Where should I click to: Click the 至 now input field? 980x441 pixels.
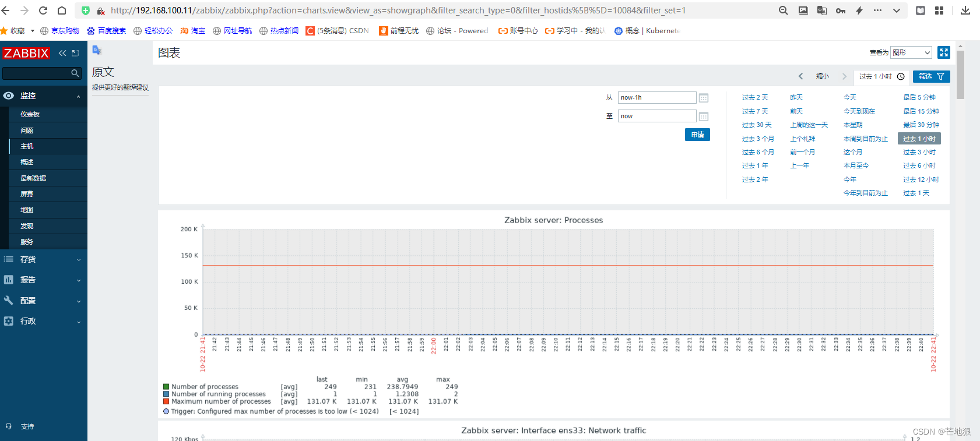click(x=657, y=116)
